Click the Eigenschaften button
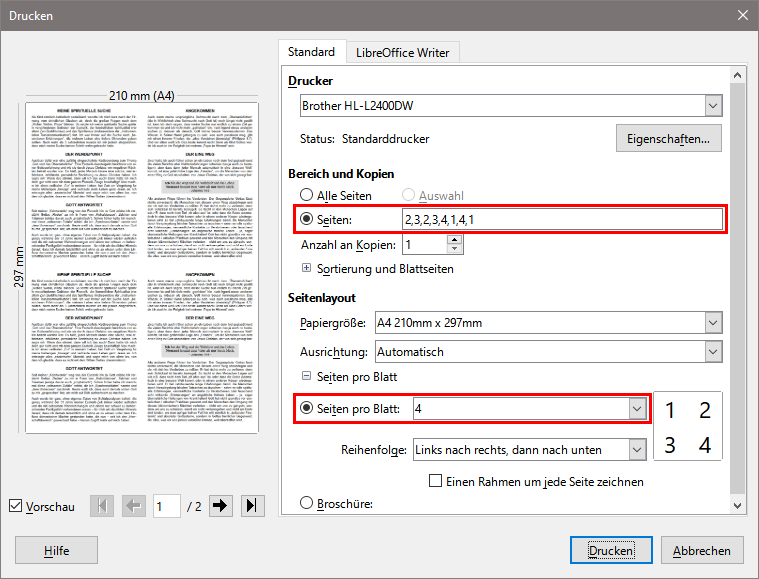This screenshot has width=759, height=579. (x=668, y=139)
